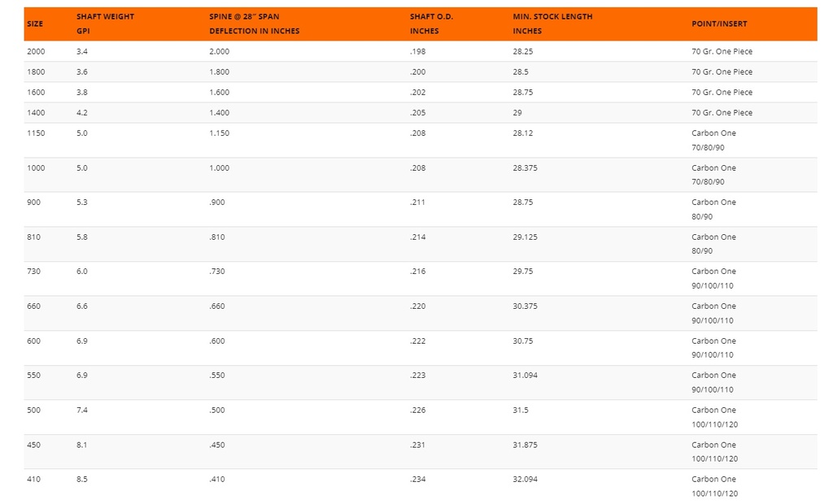Select the size 2000 cell

pyautogui.click(x=37, y=51)
